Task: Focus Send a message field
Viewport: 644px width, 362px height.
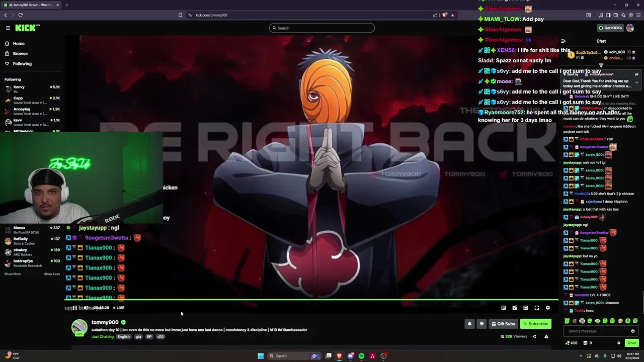Action: pos(597,331)
